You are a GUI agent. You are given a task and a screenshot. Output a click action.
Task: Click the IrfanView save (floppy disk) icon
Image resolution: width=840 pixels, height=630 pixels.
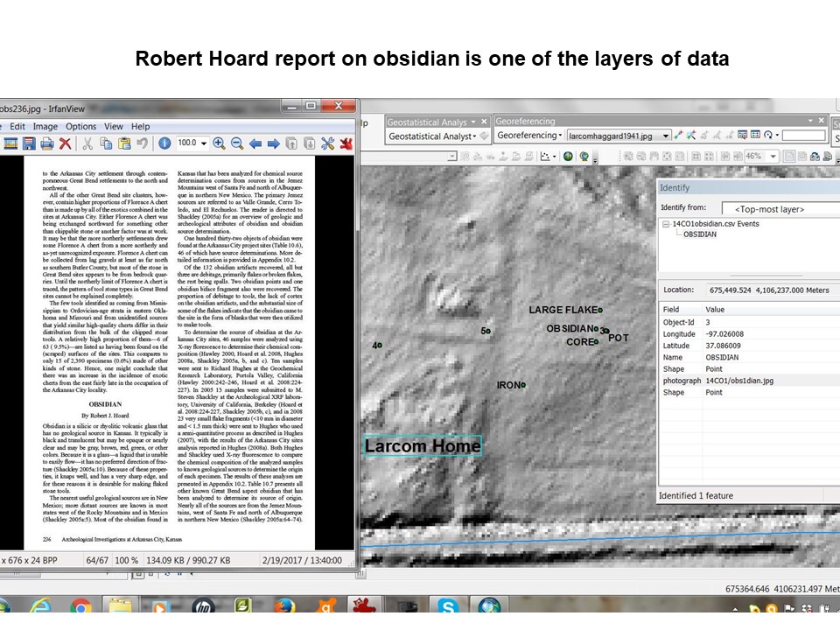[x=29, y=143]
